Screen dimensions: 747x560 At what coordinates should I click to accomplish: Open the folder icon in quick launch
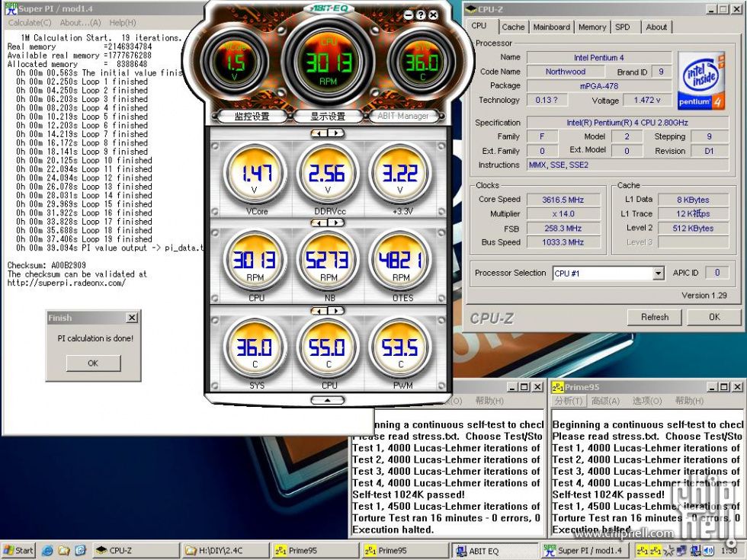(x=64, y=551)
